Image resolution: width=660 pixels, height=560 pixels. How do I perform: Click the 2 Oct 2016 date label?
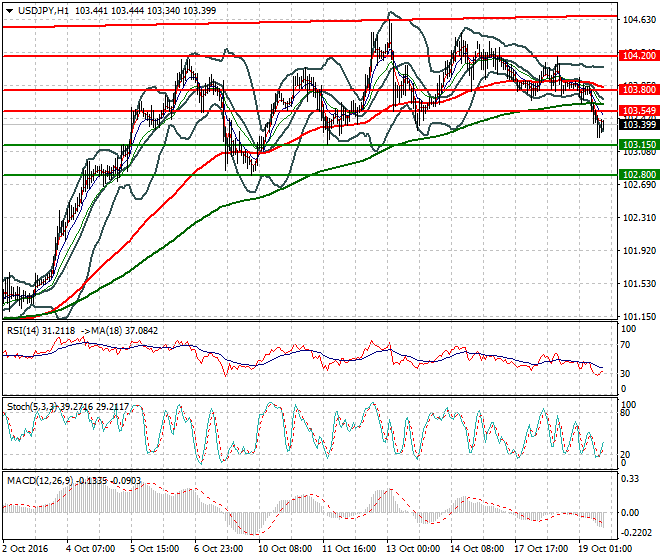click(25, 549)
